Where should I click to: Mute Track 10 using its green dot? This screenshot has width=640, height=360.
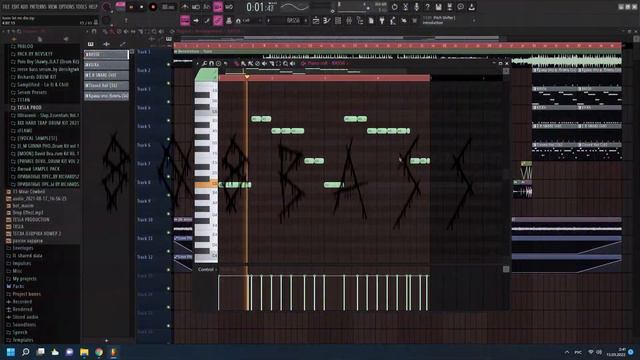tap(168, 232)
